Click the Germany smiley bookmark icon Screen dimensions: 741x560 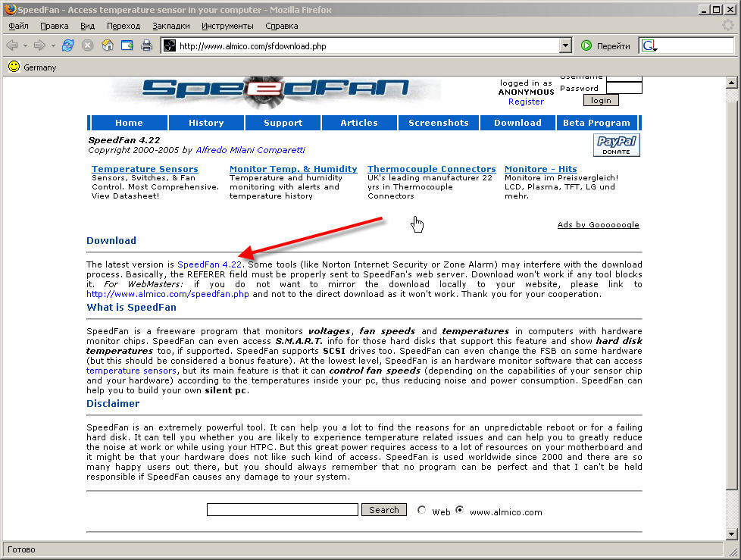[14, 67]
